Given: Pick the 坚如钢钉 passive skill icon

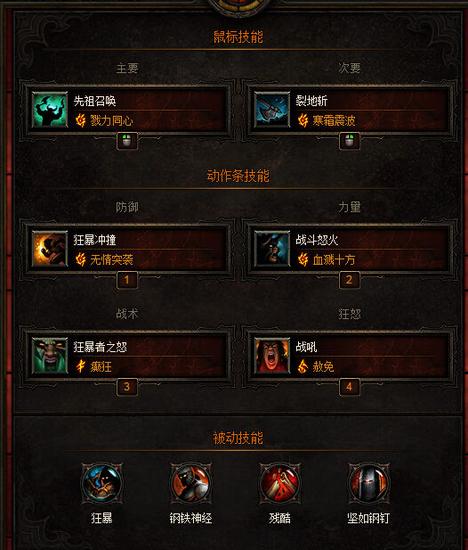Looking at the screenshot, I should pyautogui.click(x=368, y=483).
